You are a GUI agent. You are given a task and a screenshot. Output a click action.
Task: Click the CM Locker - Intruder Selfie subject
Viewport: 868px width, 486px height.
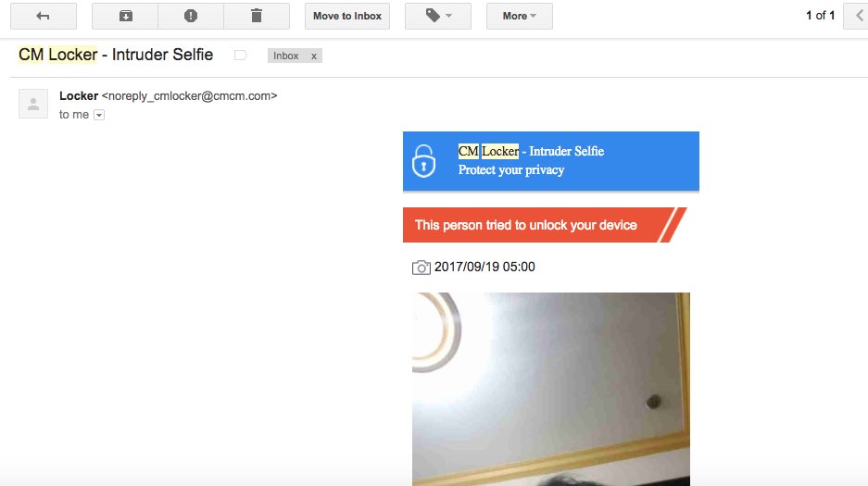point(116,55)
